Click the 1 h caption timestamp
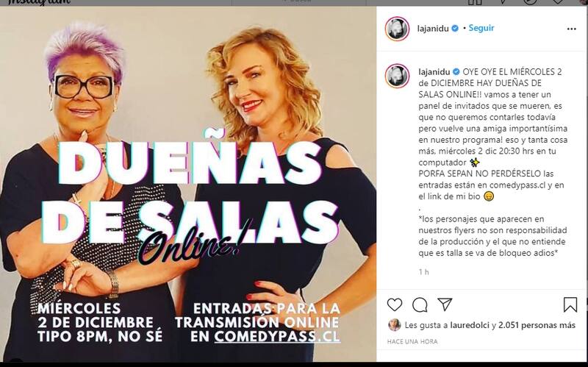This screenshot has height=367, width=588. (424, 272)
